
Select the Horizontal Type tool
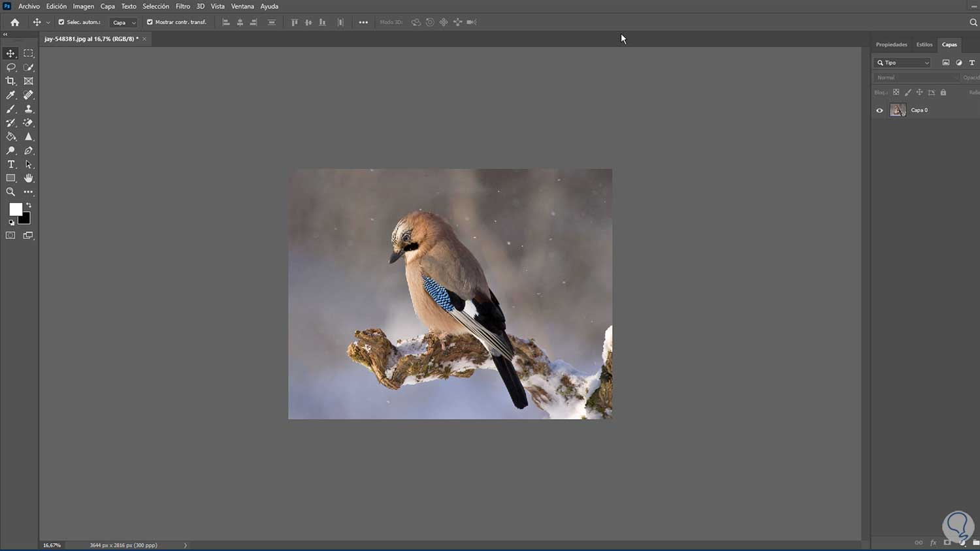point(10,165)
